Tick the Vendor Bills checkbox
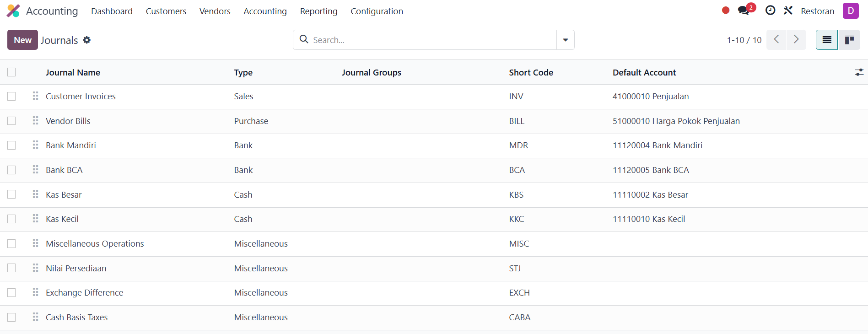 point(11,121)
